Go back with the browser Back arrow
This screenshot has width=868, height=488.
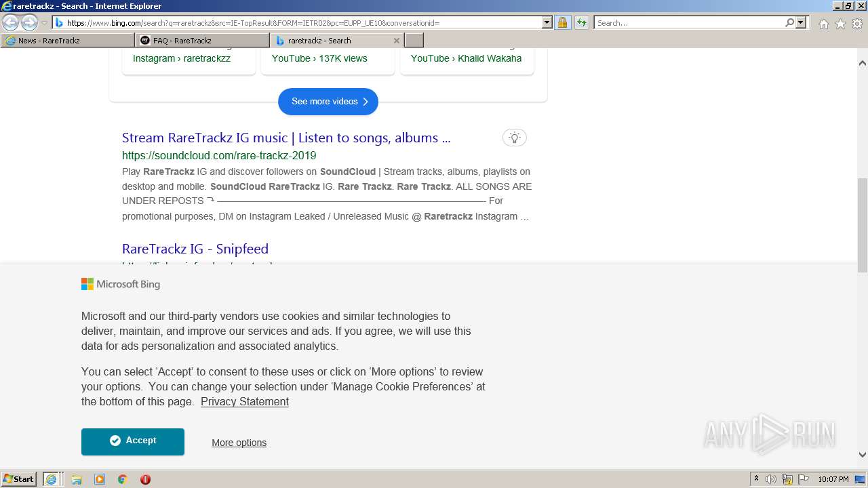[x=10, y=22]
